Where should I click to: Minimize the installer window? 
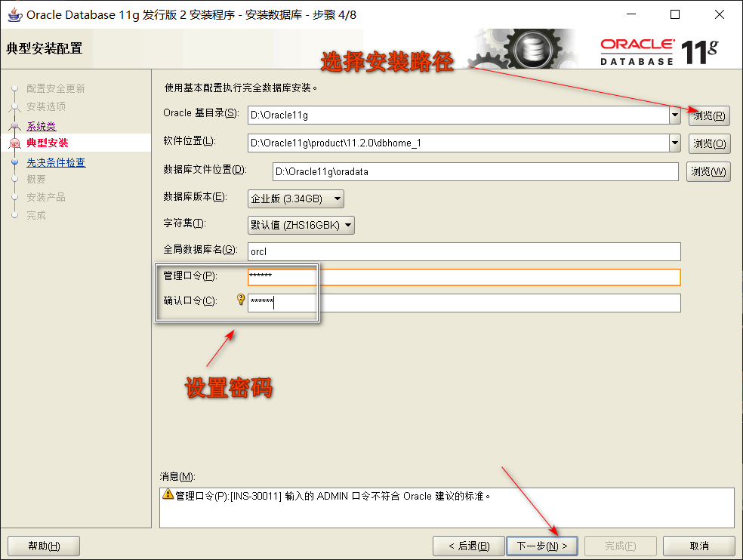[631, 14]
